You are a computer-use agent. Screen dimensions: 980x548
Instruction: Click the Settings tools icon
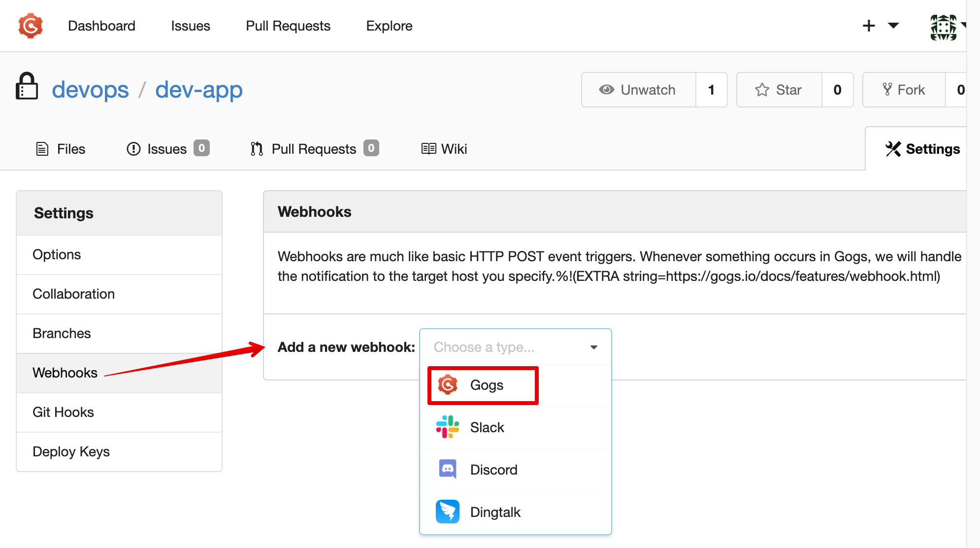pyautogui.click(x=893, y=149)
